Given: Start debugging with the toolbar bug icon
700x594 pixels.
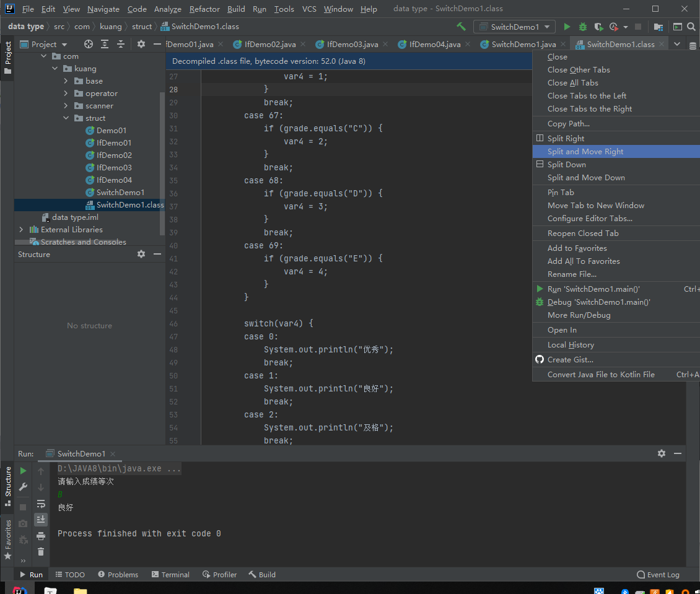Looking at the screenshot, I should coord(582,27).
